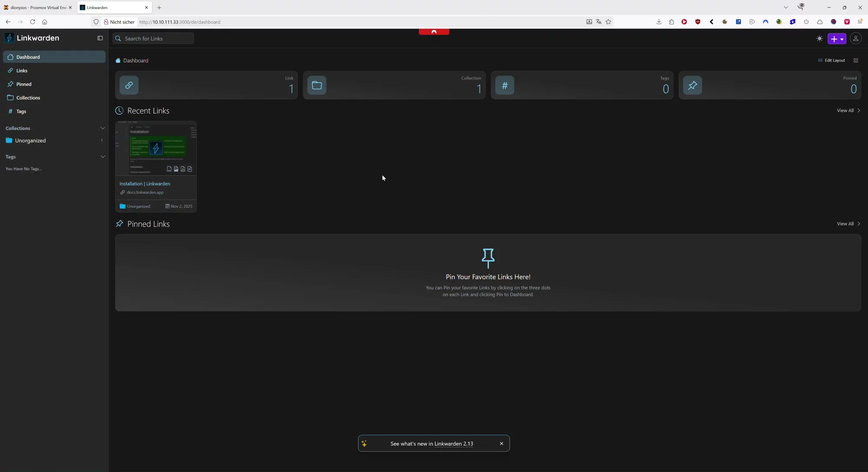Open Pinned in the sidebar
This screenshot has height=472, width=868.
[x=24, y=84]
